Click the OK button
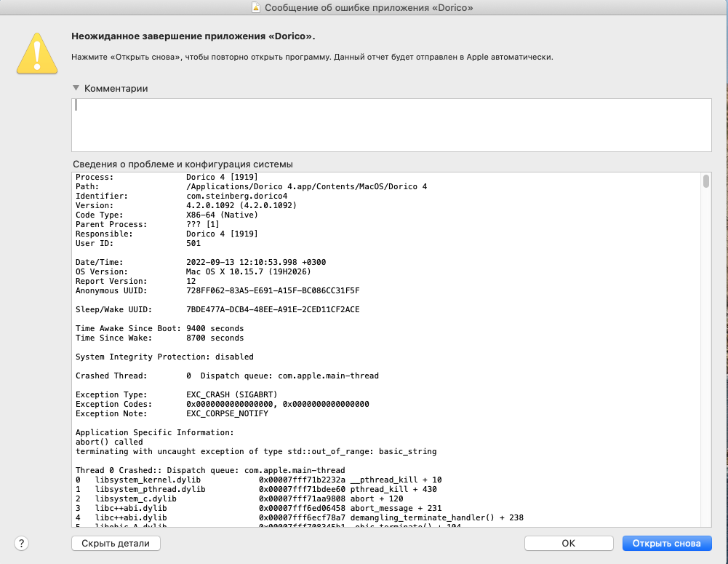 [569, 543]
